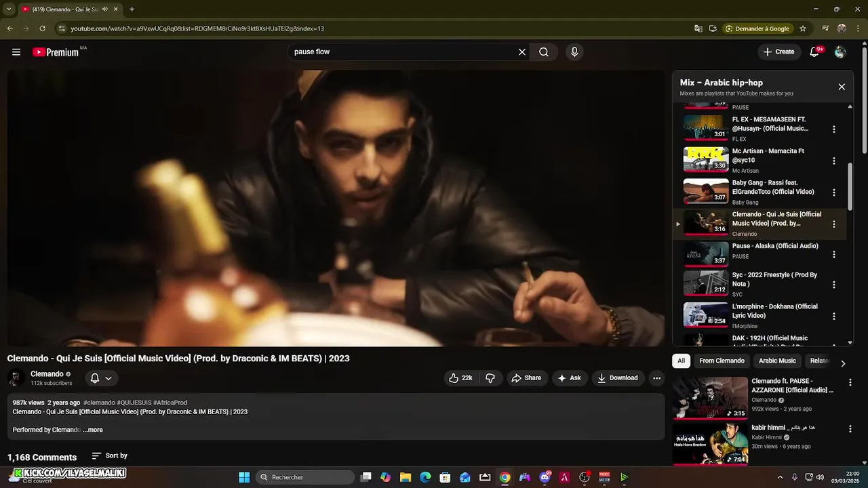Viewport: 868px width, 488px height.
Task: Dislike the Clemando video
Action: click(x=490, y=378)
